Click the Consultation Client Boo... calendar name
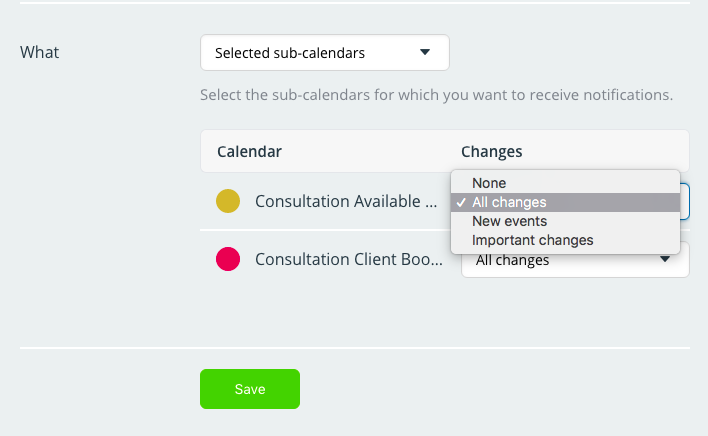 [349, 260]
